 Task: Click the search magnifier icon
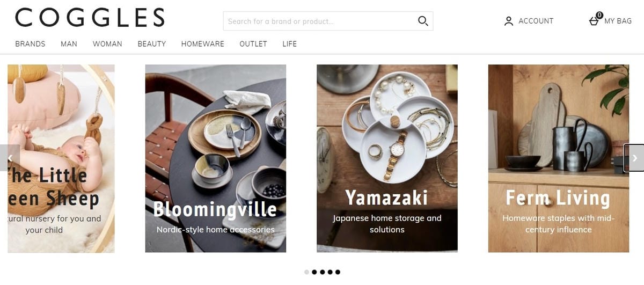point(423,21)
